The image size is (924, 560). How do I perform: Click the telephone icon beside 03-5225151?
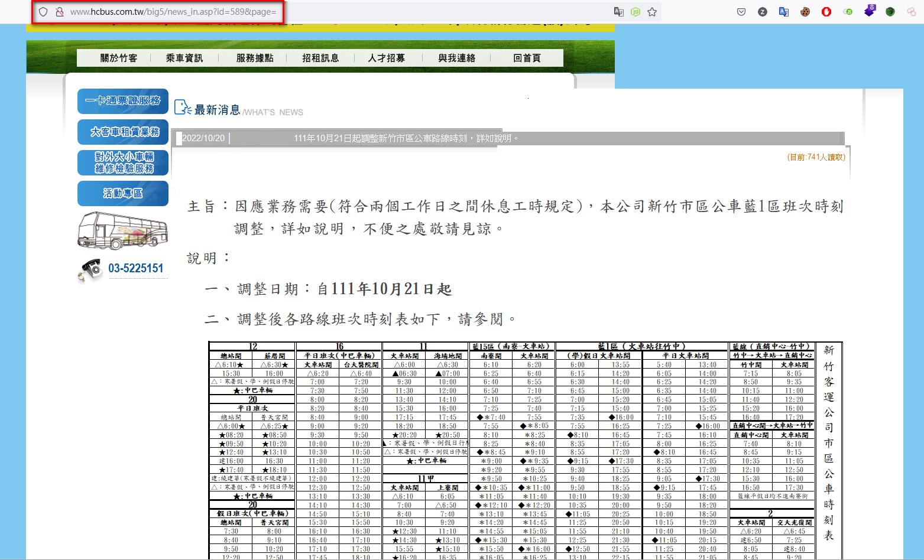[x=90, y=269]
